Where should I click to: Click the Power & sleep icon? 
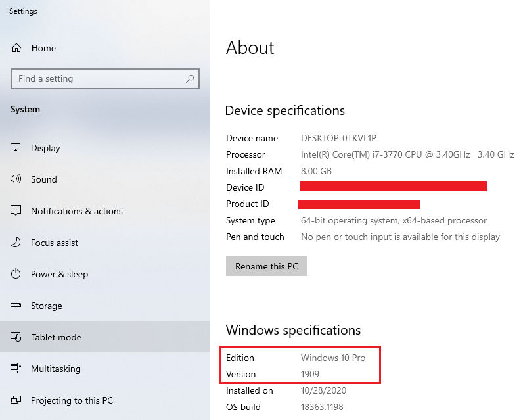point(16,273)
